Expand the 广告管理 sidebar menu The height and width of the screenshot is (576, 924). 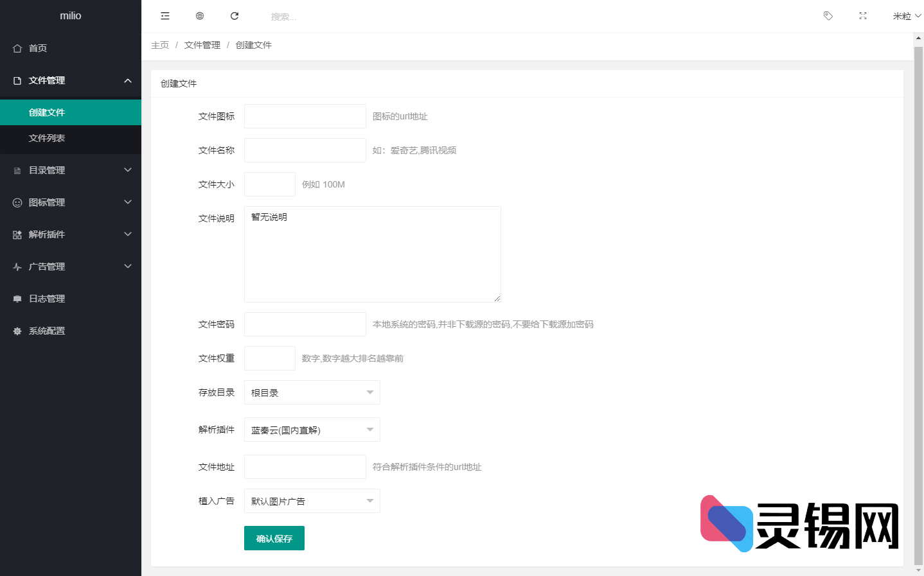coord(71,266)
